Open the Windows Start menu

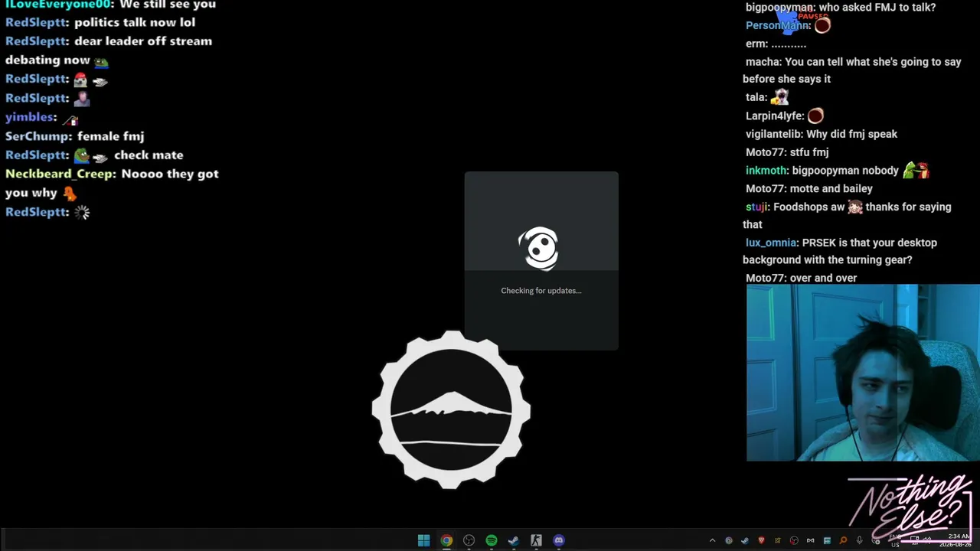tap(423, 540)
